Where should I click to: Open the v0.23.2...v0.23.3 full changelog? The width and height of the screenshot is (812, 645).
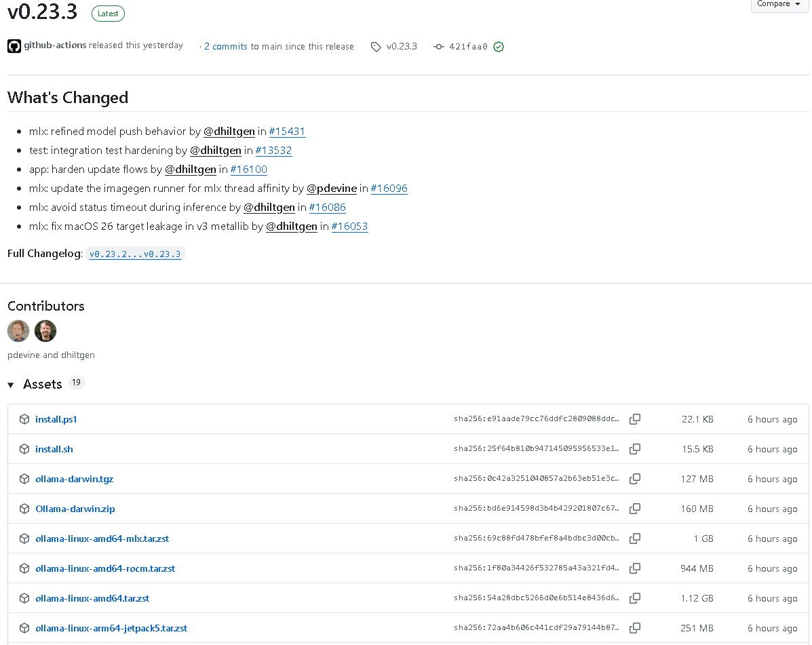click(135, 254)
